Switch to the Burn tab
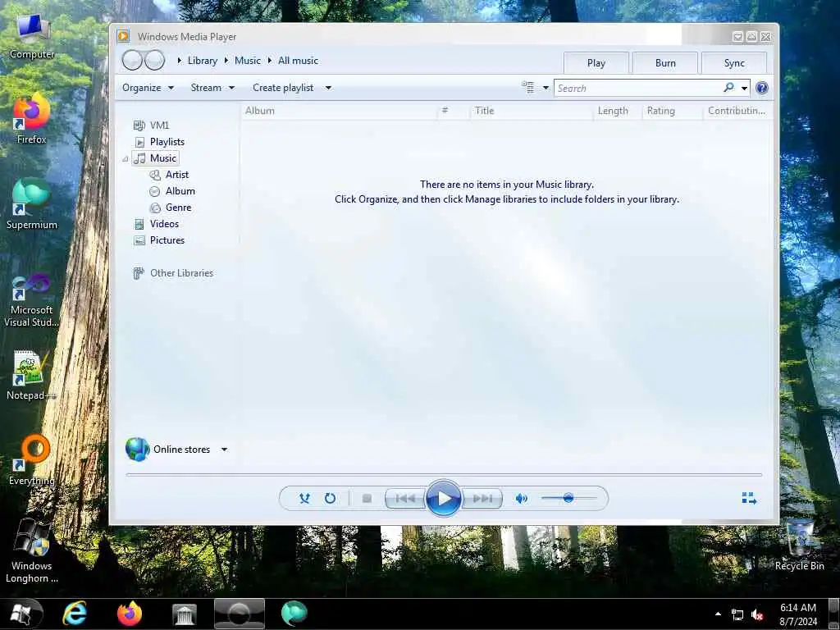The width and height of the screenshot is (840, 630). pyautogui.click(x=665, y=62)
